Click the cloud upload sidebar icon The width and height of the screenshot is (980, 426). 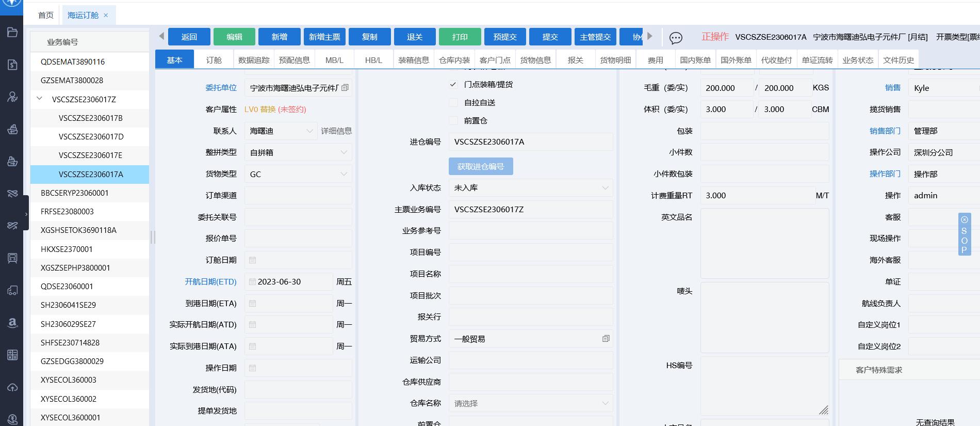(12, 387)
